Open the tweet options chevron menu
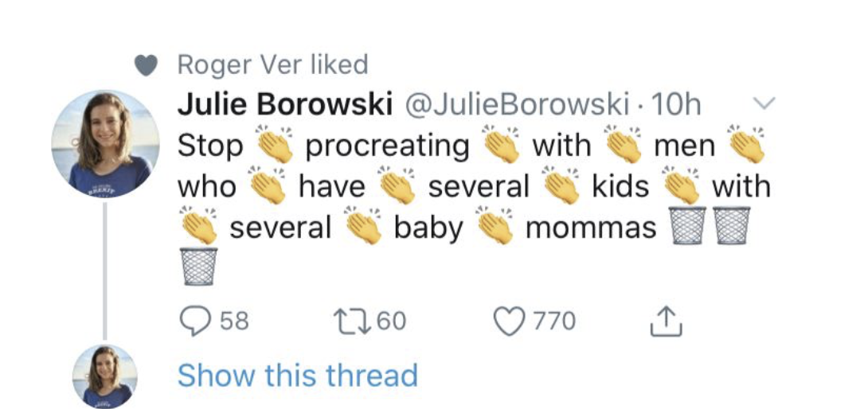 pyautogui.click(x=764, y=104)
